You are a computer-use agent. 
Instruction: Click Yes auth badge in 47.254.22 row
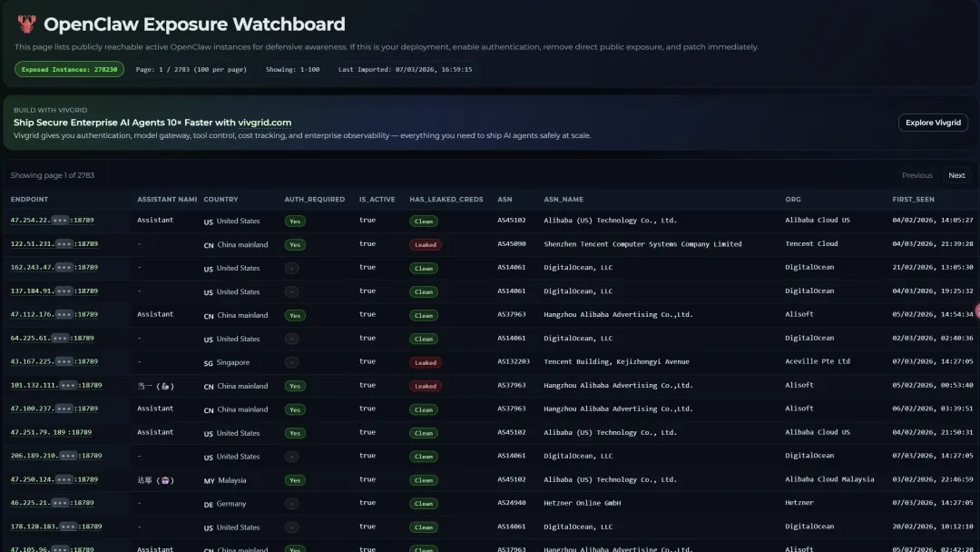(295, 222)
